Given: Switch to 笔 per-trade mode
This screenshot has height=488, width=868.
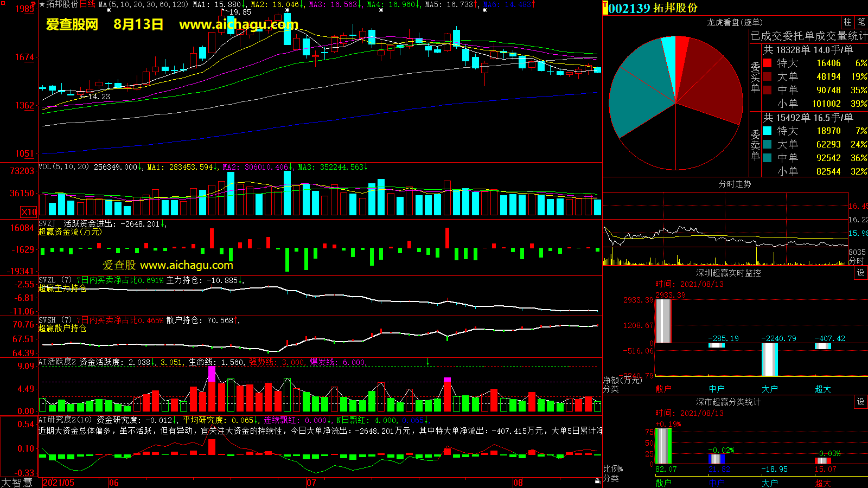Looking at the screenshot, I should (861, 22).
